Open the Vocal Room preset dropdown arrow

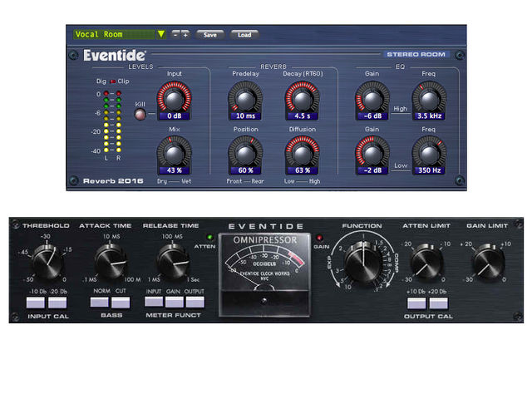pyautogui.click(x=161, y=34)
